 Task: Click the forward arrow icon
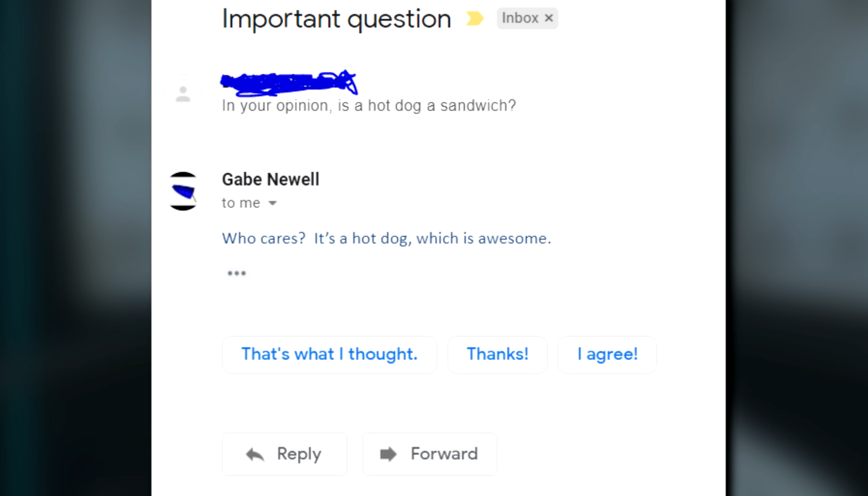(389, 454)
